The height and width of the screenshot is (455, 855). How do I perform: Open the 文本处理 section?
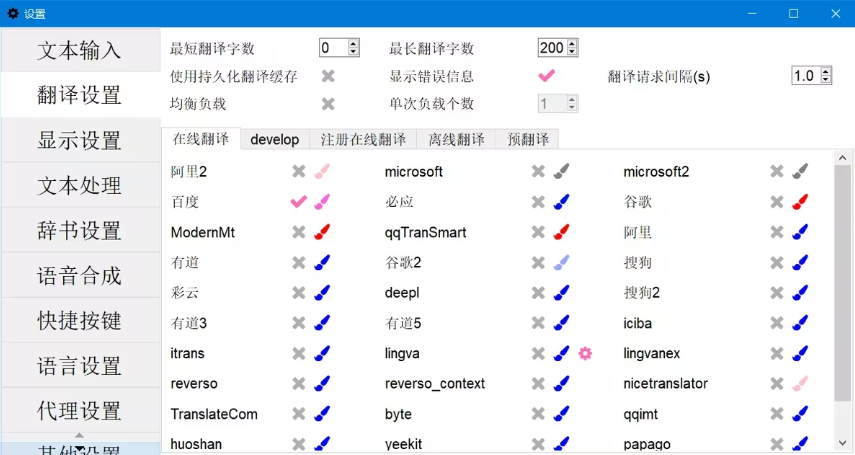[80, 185]
